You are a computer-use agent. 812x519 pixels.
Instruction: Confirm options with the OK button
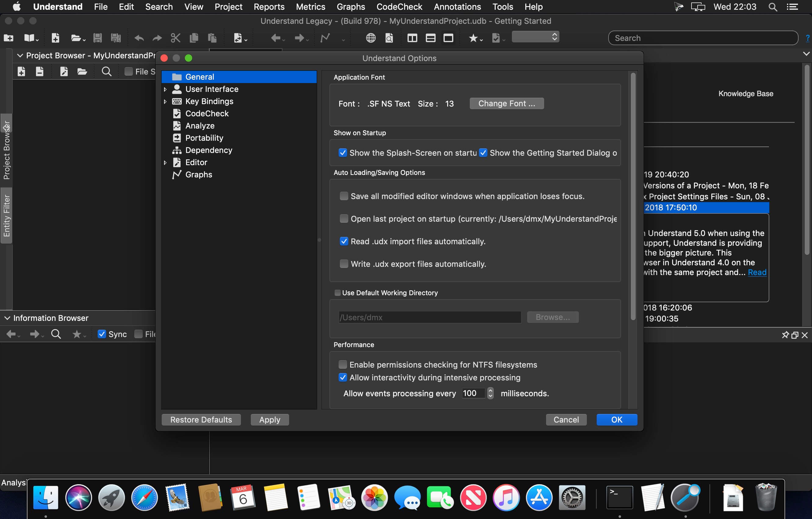tap(617, 419)
